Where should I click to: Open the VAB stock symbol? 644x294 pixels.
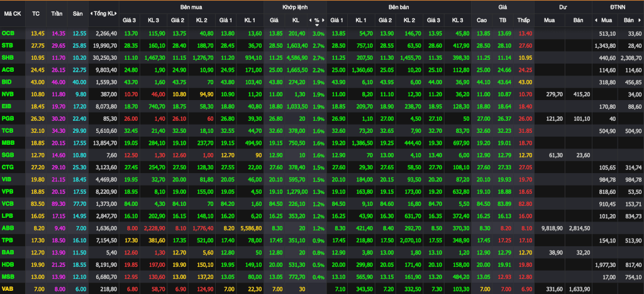click(x=7, y=290)
